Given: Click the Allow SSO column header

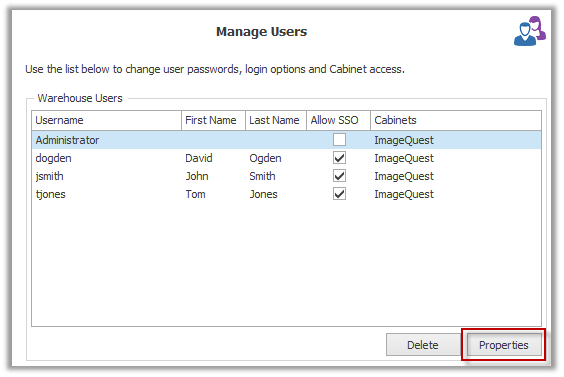Looking at the screenshot, I should coord(338,120).
